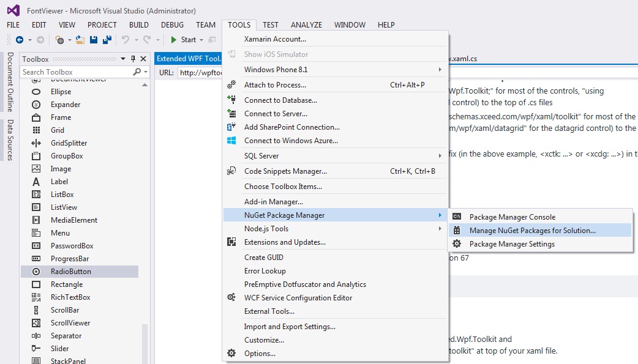Image resolution: width=638 pixels, height=364 pixels.
Task: Open the Document Outline side tab
Action: coord(10,82)
